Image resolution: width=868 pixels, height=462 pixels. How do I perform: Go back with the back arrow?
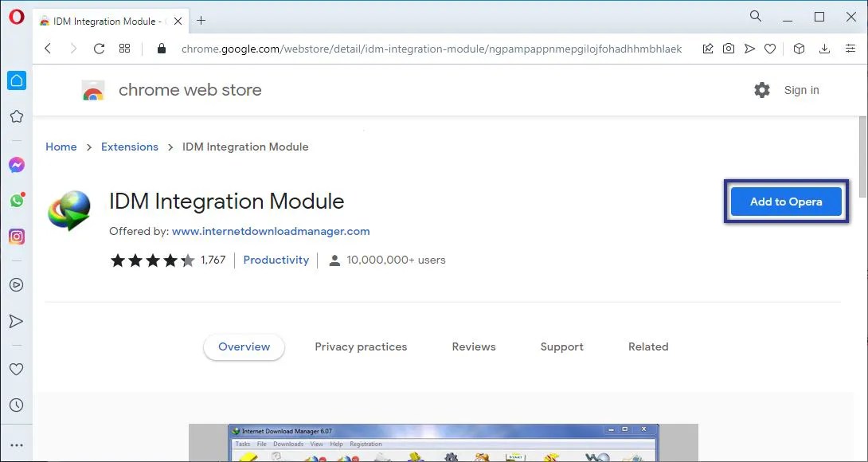point(48,49)
